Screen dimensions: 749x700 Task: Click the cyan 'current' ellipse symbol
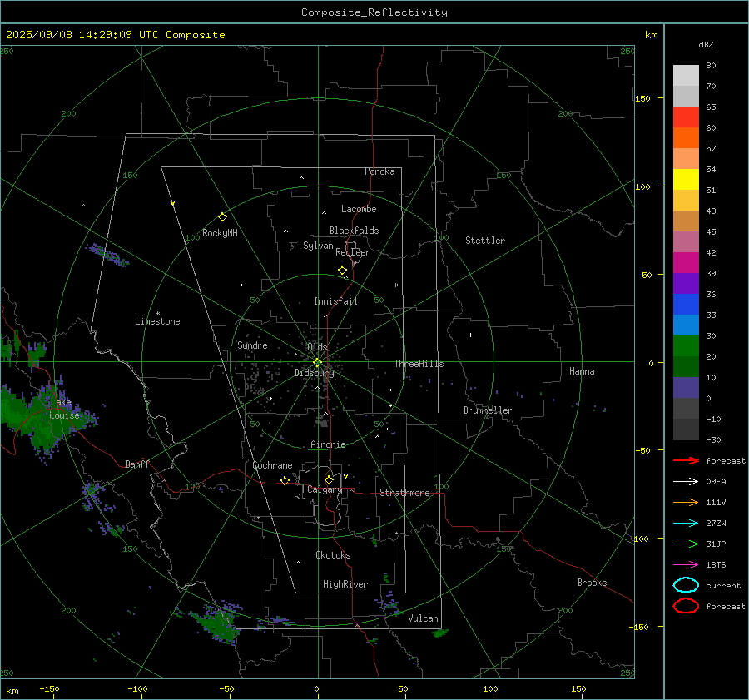(x=686, y=585)
